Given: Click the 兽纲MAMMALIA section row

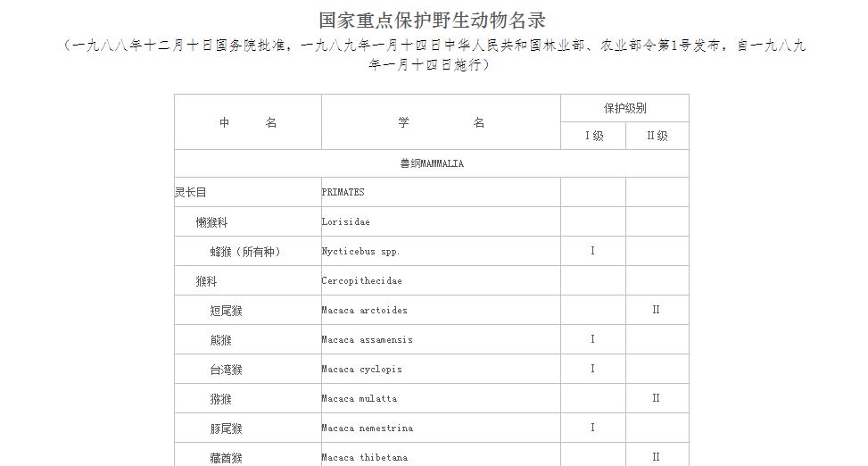Looking at the screenshot, I should (432, 163).
